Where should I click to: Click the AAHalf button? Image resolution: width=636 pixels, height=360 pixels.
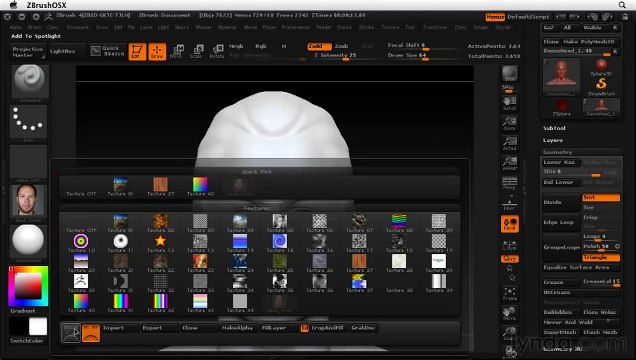509,163
